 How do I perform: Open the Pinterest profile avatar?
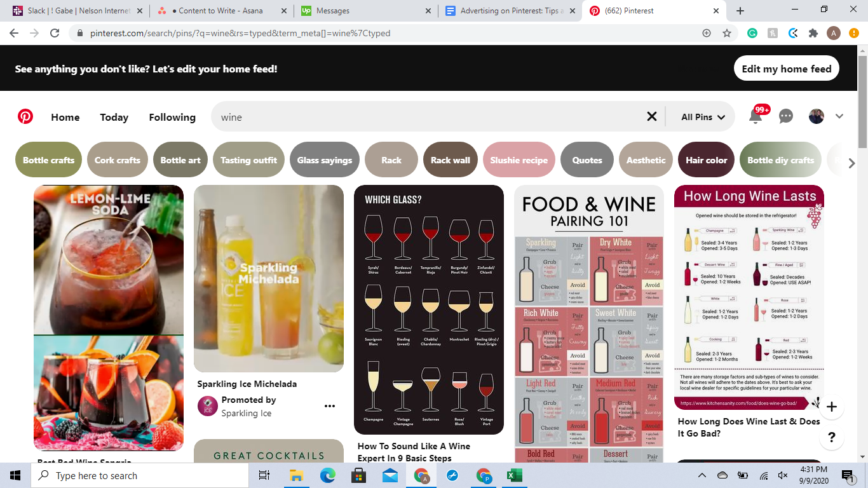tap(817, 116)
